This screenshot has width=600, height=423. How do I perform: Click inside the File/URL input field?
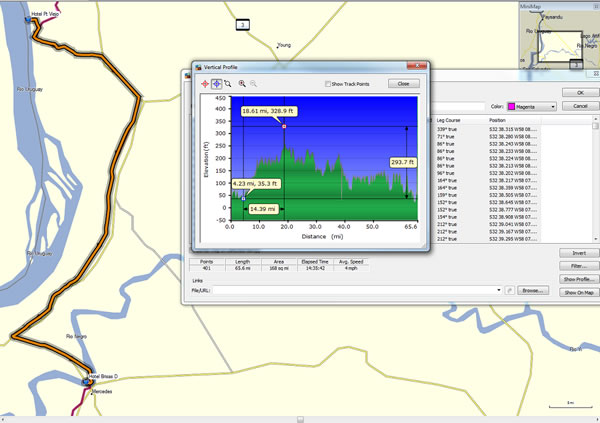coord(353,290)
